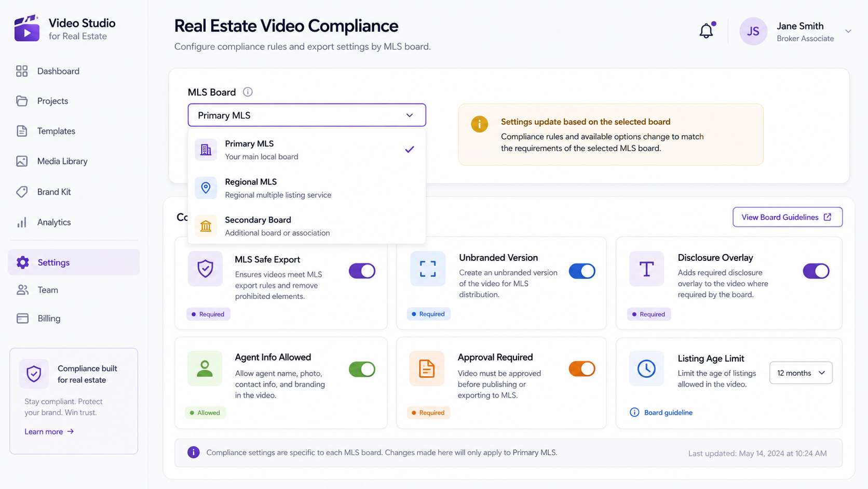
Task: Open the Board guideline link
Action: coord(668,413)
